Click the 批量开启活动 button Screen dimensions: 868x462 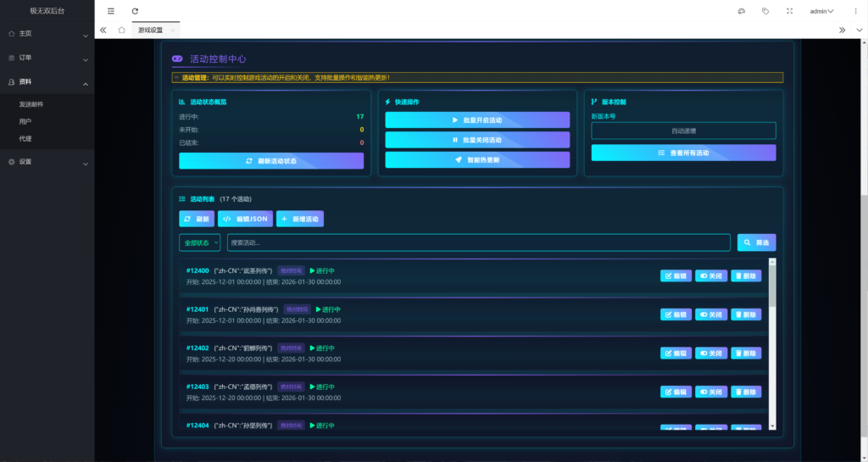click(x=477, y=120)
